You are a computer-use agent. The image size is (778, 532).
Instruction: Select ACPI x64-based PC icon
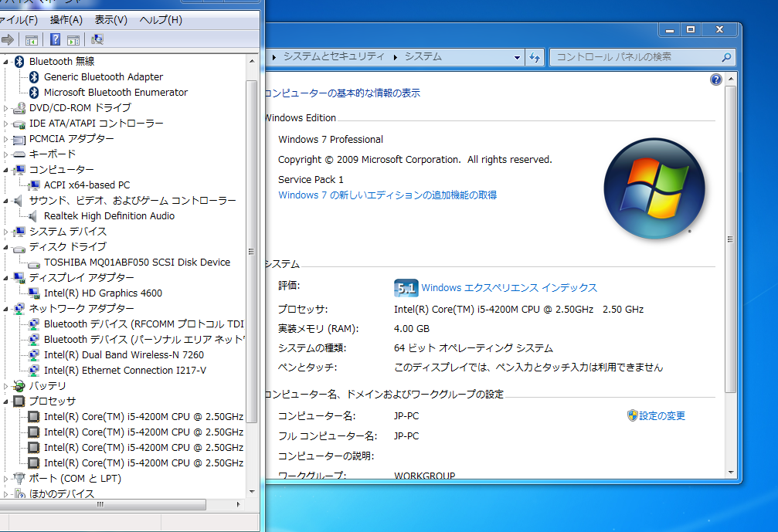coord(34,185)
